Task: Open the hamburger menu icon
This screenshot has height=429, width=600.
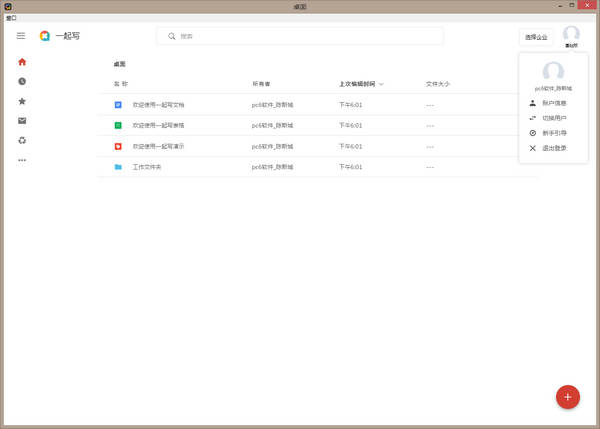Action: click(x=21, y=36)
